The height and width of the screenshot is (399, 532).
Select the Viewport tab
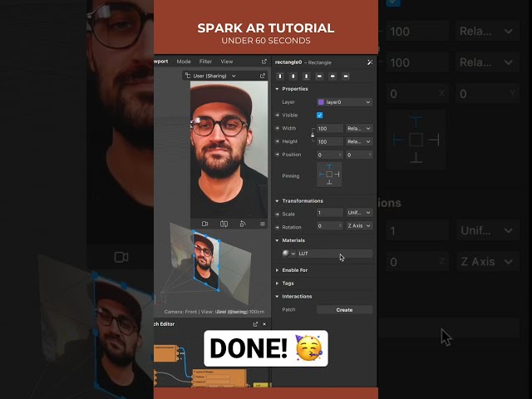coord(161,62)
